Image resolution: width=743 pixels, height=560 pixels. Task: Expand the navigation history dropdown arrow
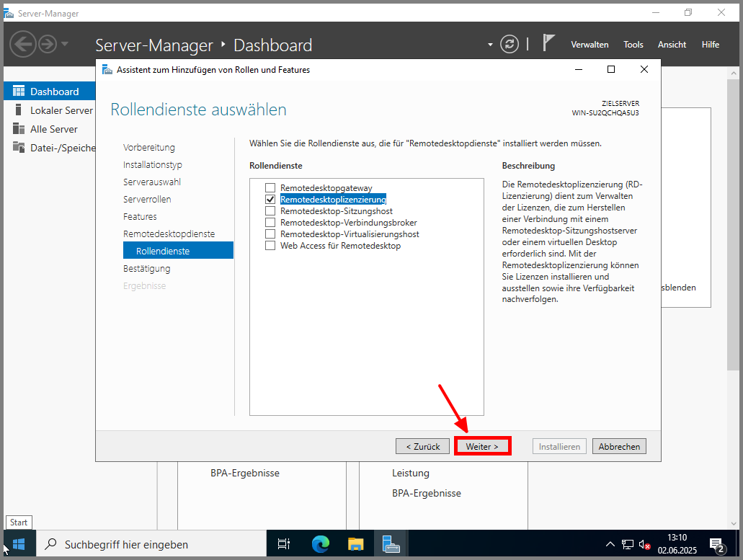click(x=65, y=45)
